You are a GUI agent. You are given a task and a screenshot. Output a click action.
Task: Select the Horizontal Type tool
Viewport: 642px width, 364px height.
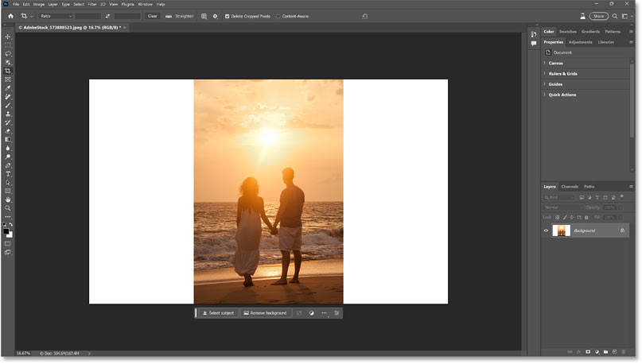(x=8, y=174)
